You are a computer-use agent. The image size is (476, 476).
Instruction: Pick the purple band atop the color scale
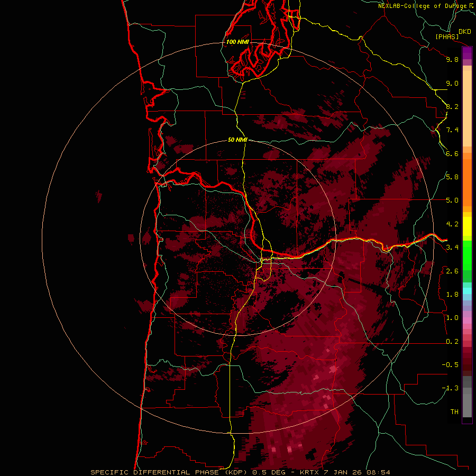click(x=467, y=53)
